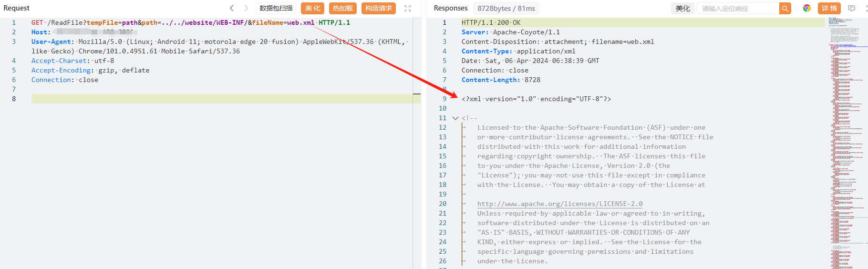The height and width of the screenshot is (269, 868).
Task: Collapse the XML comment fold on line 11
Action: [x=455, y=118]
